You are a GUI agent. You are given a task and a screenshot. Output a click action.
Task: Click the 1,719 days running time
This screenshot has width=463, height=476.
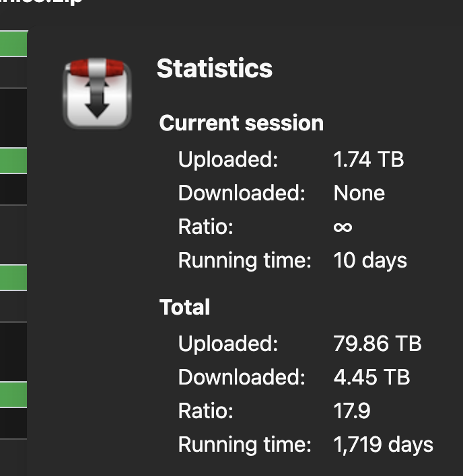[383, 444]
